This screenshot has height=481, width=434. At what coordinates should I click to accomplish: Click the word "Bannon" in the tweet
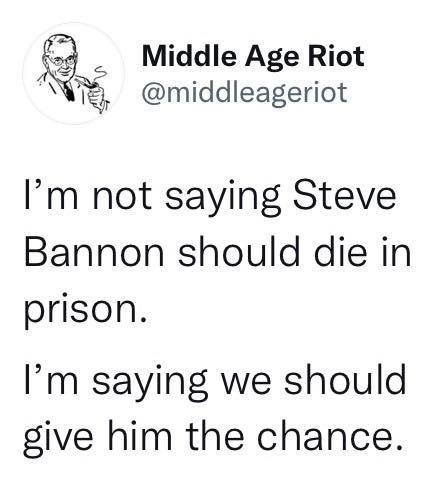pos(94,252)
